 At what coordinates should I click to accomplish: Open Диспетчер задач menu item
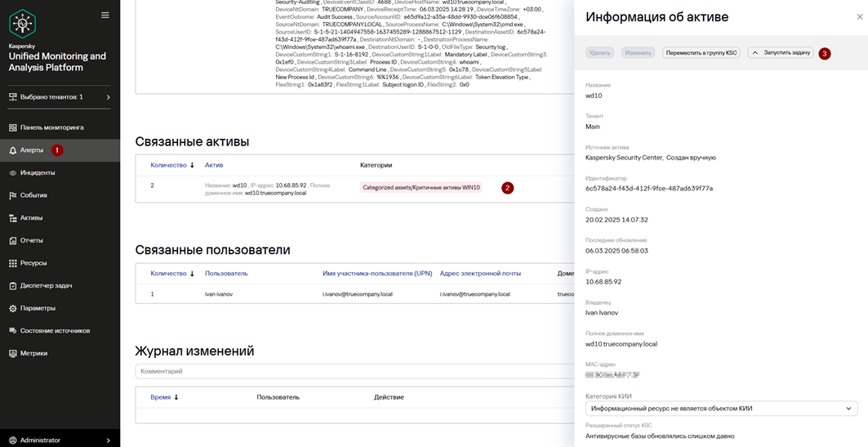[x=47, y=286]
